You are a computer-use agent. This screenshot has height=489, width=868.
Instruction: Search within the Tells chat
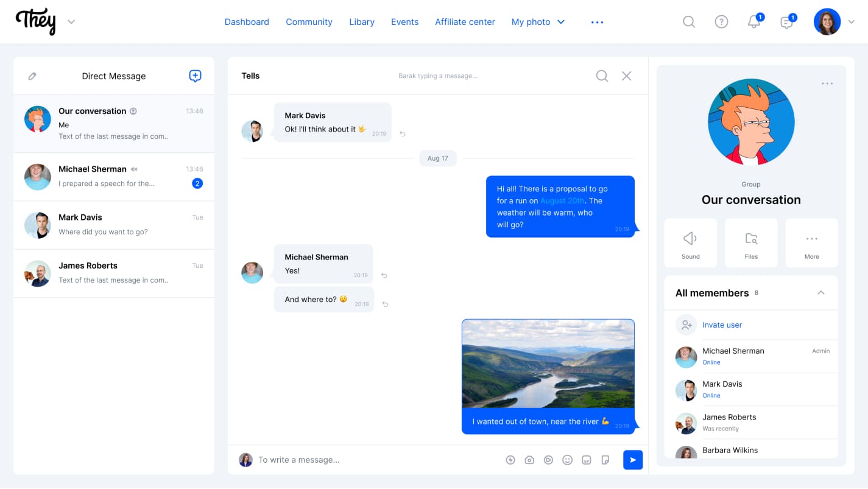602,76
